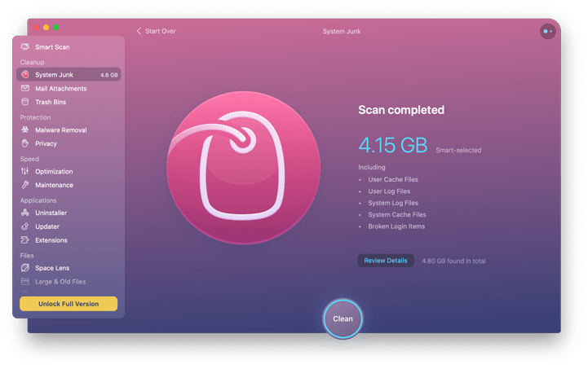The height and width of the screenshot is (369, 588).
Task: Click the Start Over text link
Action: [161, 31]
